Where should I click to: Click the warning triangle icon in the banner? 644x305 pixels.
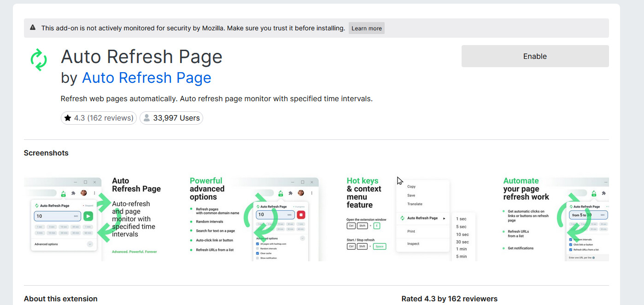[33, 28]
